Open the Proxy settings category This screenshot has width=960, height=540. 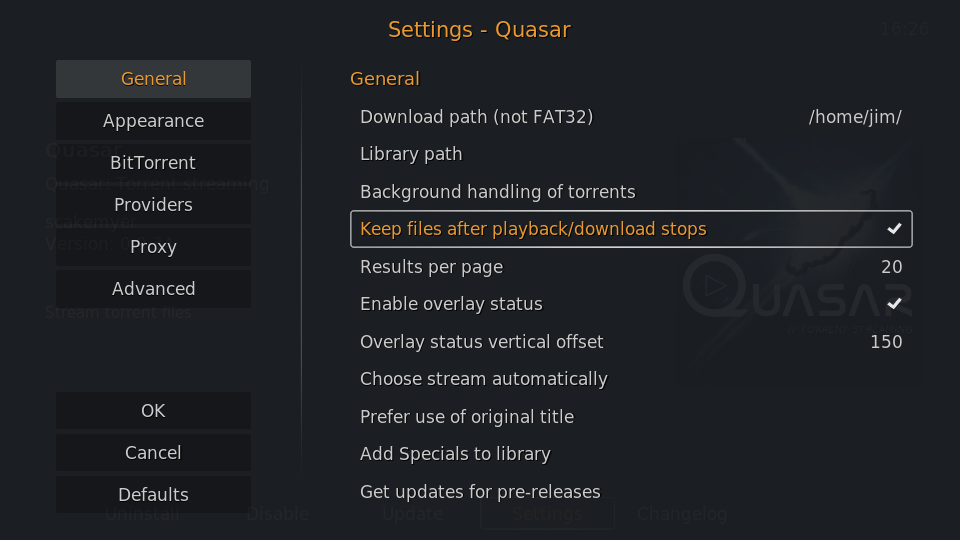click(x=153, y=247)
